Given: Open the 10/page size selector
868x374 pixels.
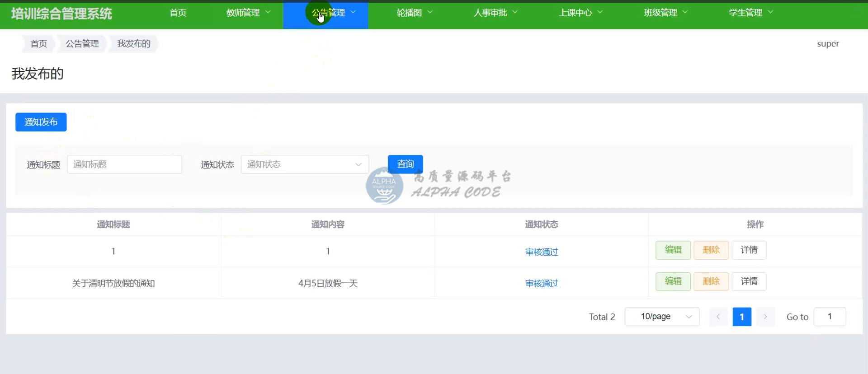Looking at the screenshot, I should (662, 317).
